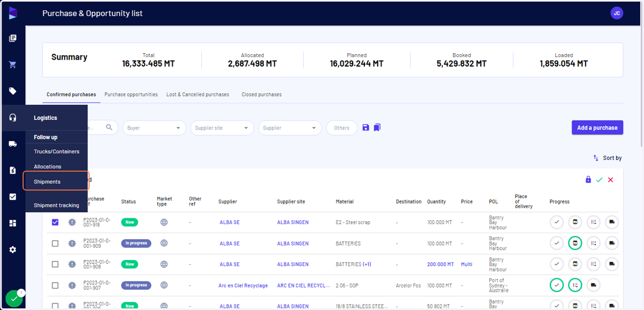Switch to Closed purchases tab
The image size is (644, 310).
click(x=261, y=95)
